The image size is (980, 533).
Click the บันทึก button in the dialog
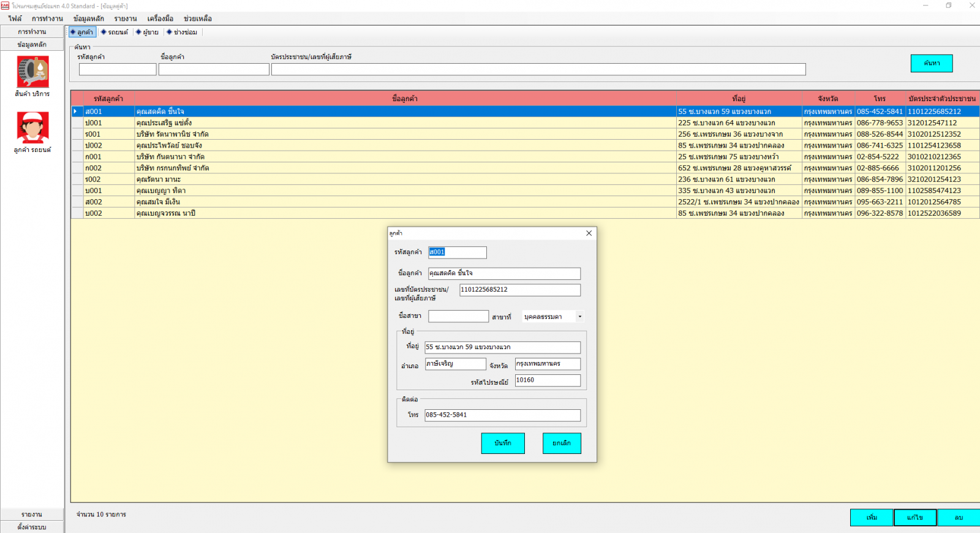click(x=503, y=443)
